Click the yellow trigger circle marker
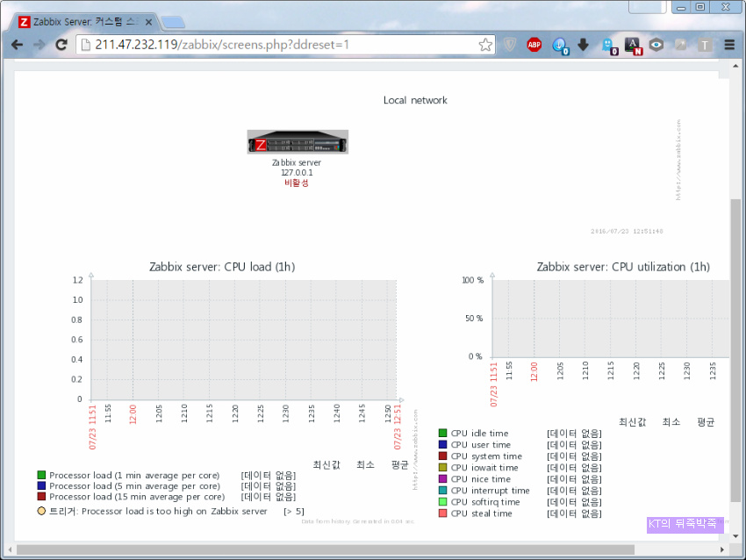Screen dimensions: 746x560 [41, 511]
